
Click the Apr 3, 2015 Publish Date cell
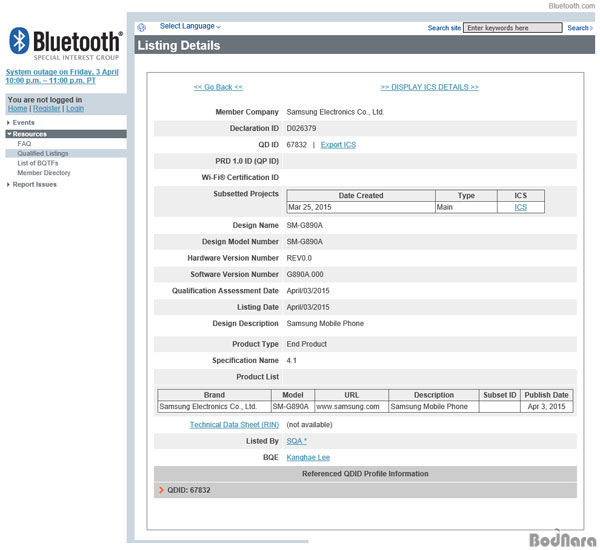click(546, 406)
